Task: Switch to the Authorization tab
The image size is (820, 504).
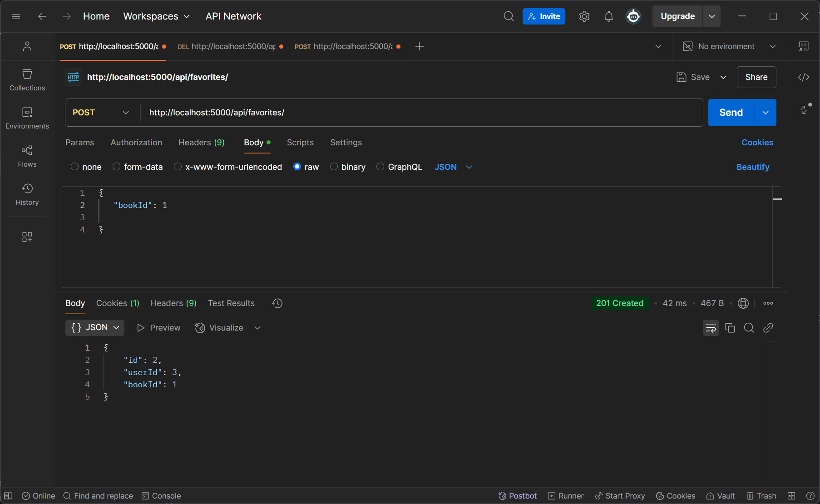Action: coord(136,143)
